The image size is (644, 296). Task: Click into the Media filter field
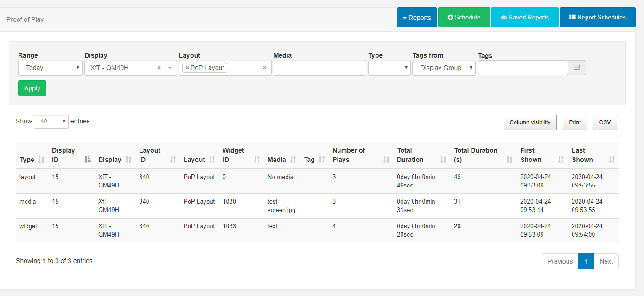coord(319,68)
